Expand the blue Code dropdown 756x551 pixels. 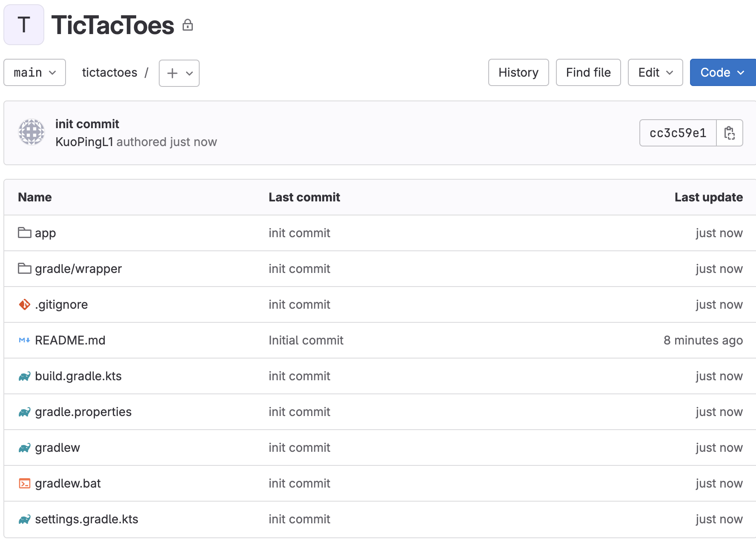click(723, 72)
